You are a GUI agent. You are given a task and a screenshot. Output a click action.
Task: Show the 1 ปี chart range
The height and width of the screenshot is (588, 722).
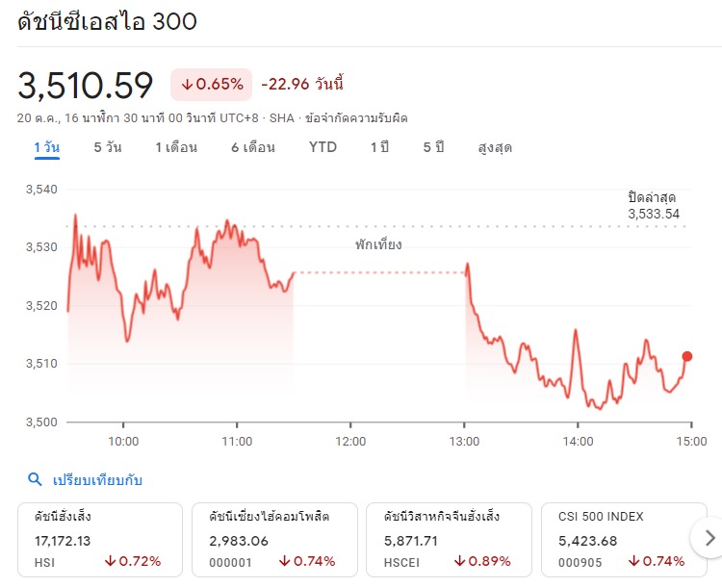tap(380, 147)
